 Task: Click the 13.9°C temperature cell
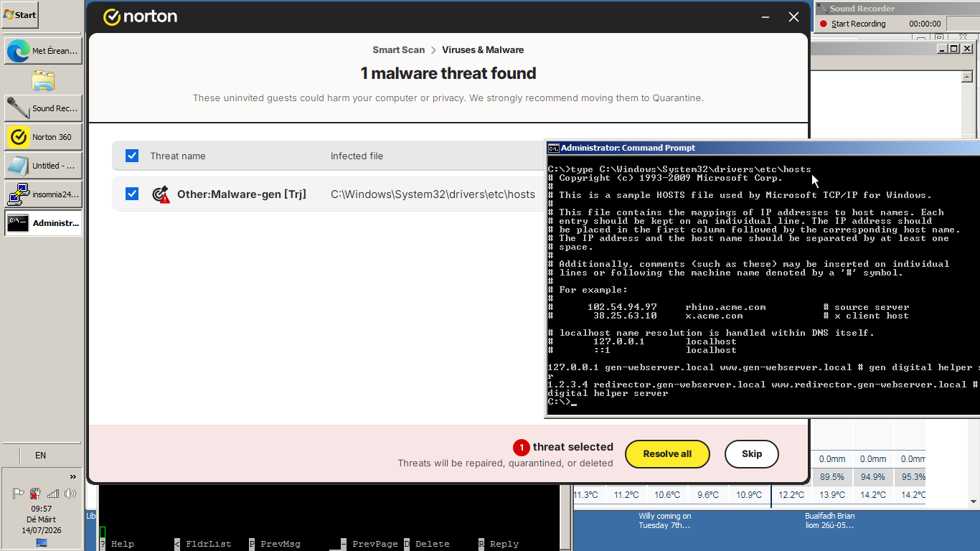832,495
